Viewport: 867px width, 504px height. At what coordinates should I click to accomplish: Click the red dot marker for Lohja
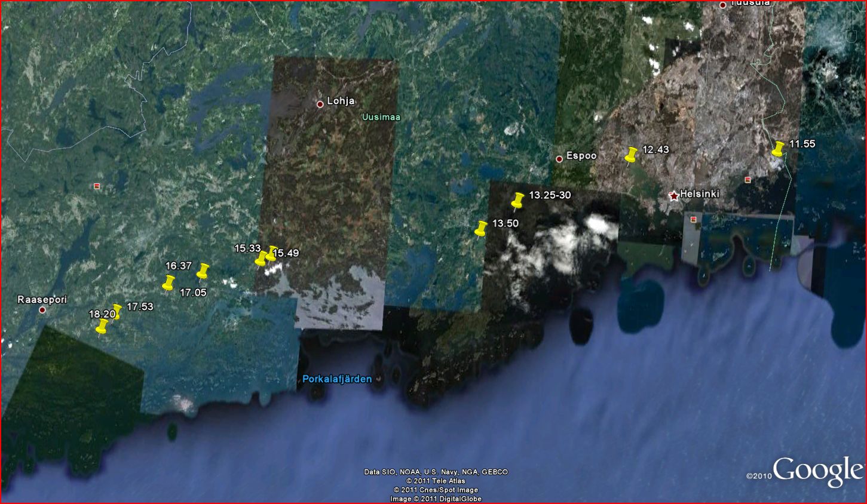[x=320, y=104]
